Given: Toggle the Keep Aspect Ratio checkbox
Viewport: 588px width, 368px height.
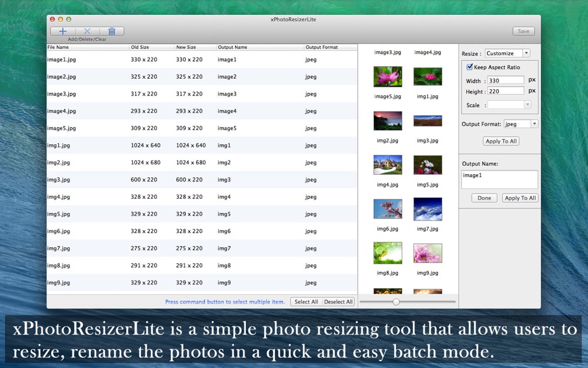Looking at the screenshot, I should [x=469, y=67].
